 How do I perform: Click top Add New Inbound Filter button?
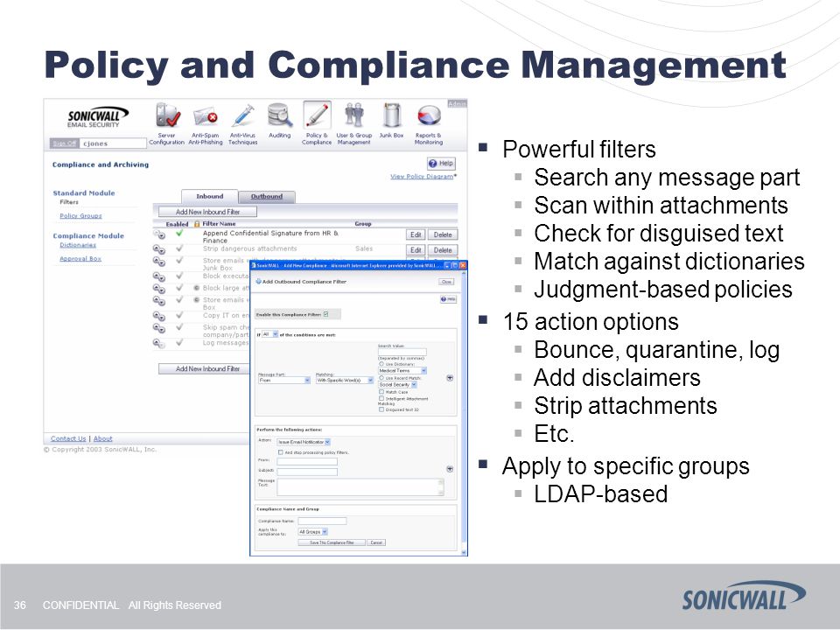(208, 212)
